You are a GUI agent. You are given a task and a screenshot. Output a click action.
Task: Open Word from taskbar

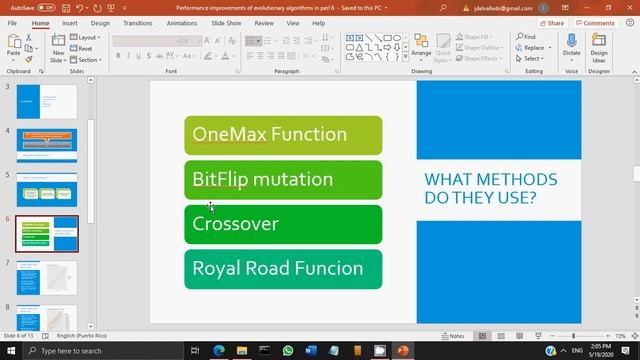coord(311,350)
